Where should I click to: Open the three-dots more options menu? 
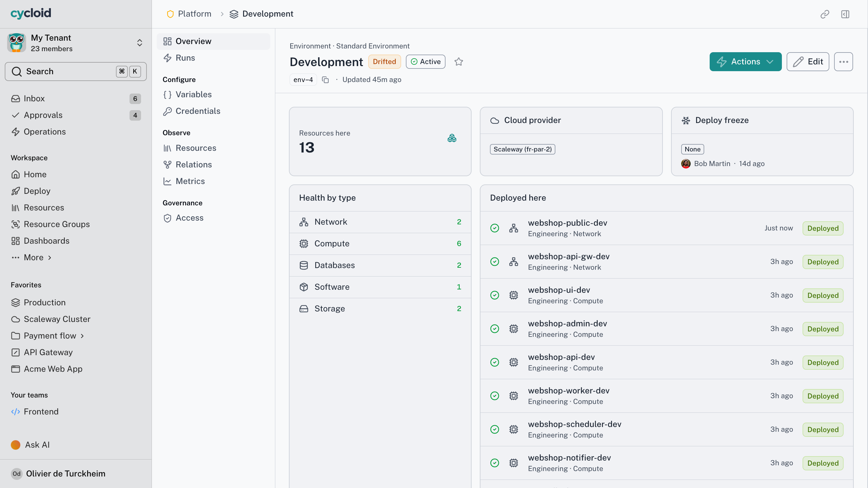pos(844,62)
